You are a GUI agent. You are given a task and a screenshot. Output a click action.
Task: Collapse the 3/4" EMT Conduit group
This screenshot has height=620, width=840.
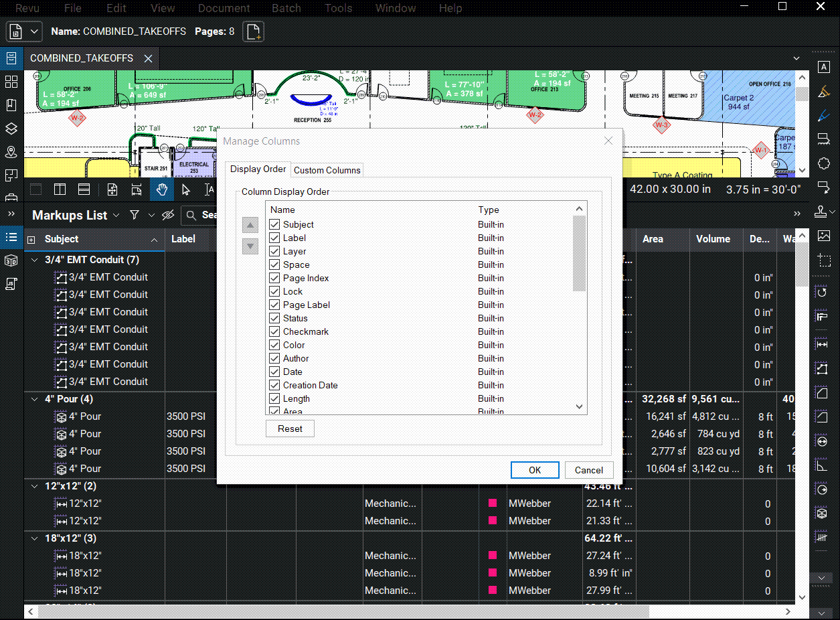35,259
